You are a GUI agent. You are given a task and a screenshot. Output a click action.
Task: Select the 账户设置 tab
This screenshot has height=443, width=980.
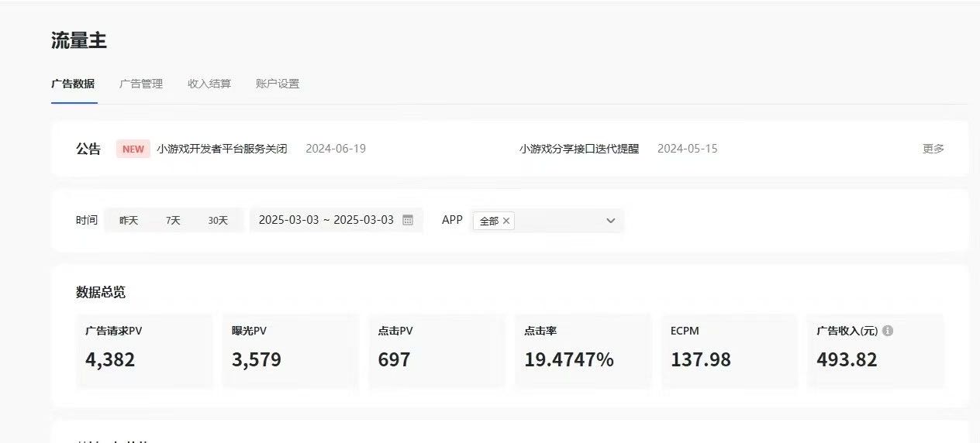point(278,84)
